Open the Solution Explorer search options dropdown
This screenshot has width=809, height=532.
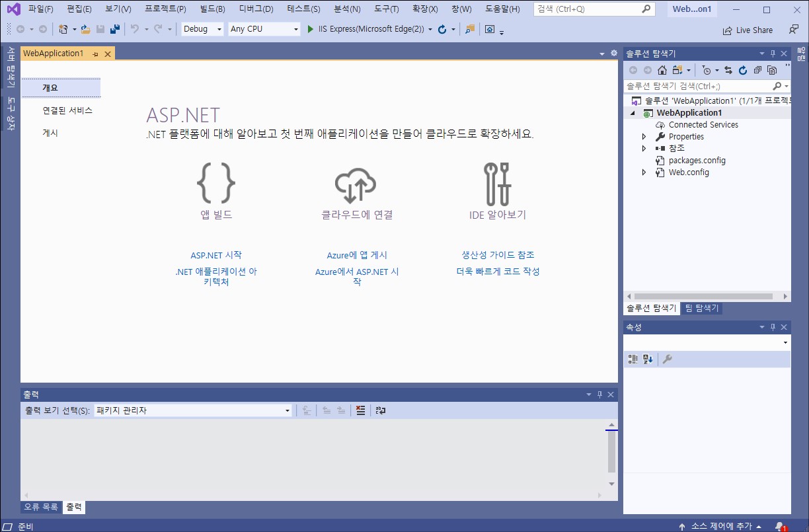[786, 86]
